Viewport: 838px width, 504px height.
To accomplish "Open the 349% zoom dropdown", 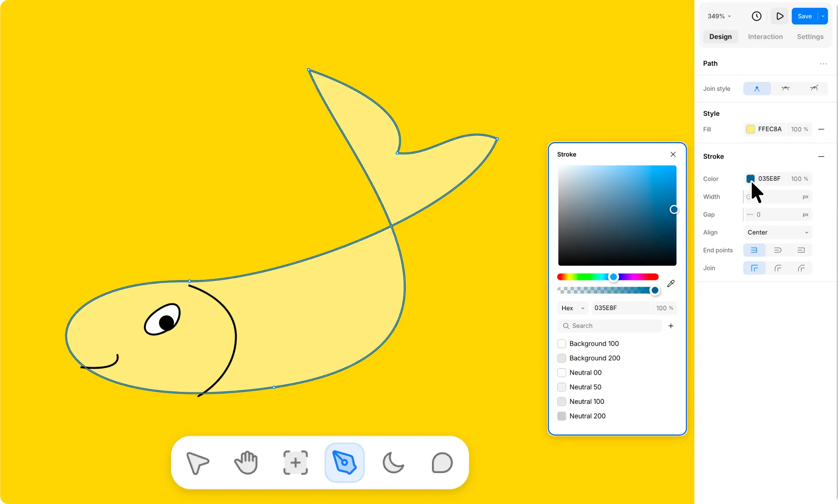I will click(x=719, y=16).
